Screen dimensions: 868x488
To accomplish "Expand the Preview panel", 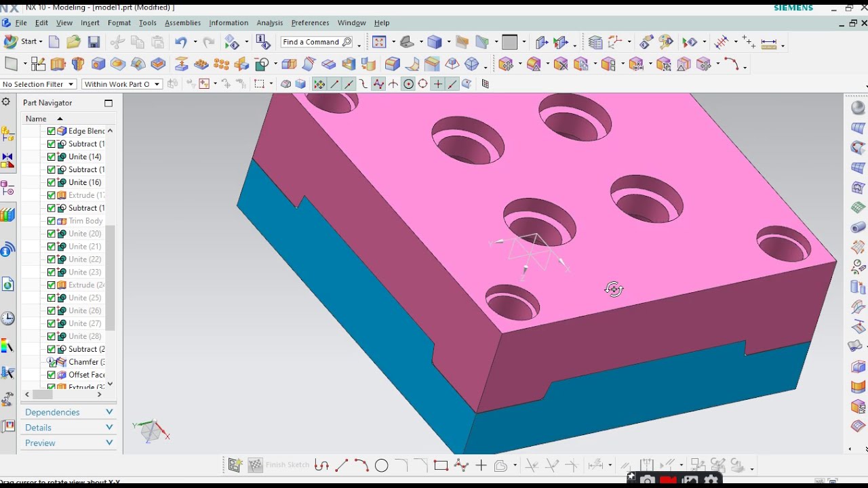I will 68,443.
